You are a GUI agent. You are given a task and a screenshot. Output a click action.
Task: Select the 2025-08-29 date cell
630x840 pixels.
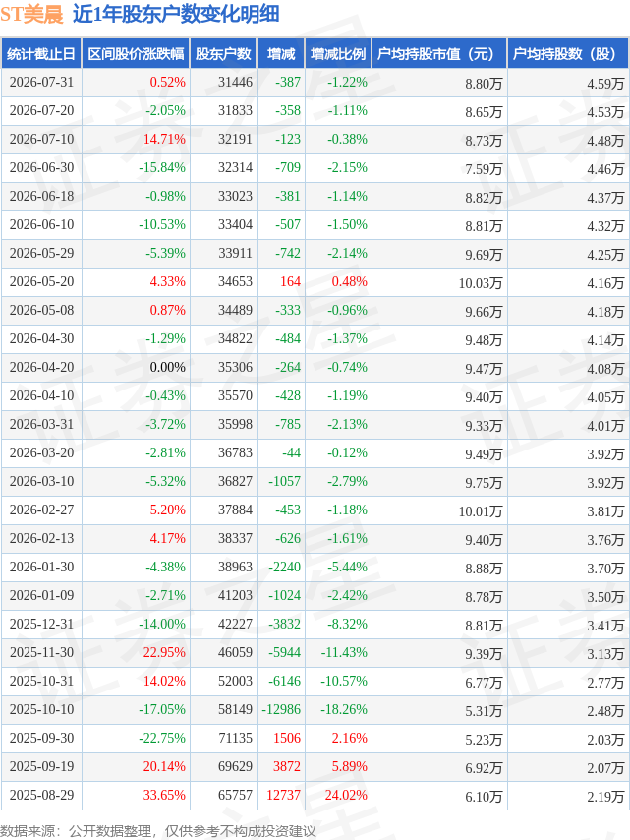(41, 795)
